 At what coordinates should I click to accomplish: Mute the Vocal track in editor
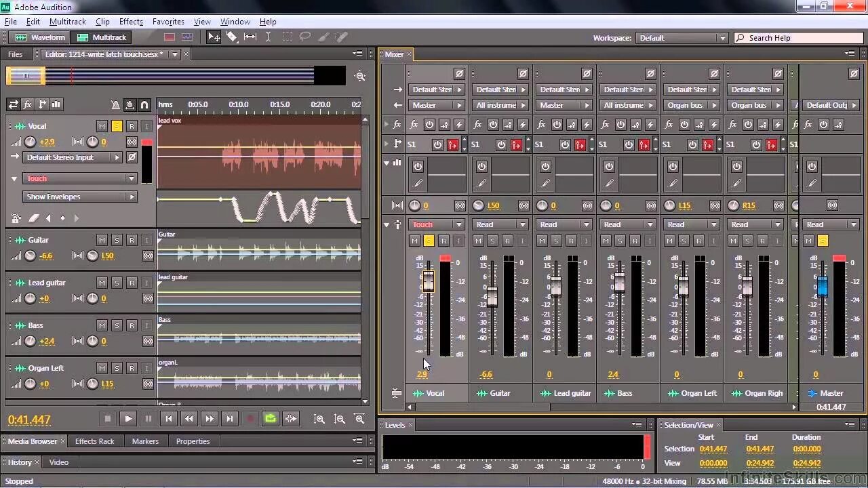pyautogui.click(x=102, y=126)
